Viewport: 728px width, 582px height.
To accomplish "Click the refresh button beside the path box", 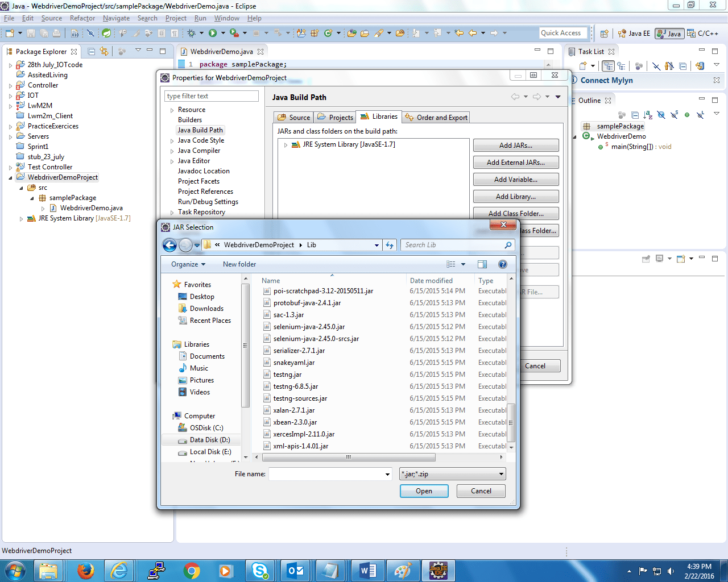I will click(390, 245).
